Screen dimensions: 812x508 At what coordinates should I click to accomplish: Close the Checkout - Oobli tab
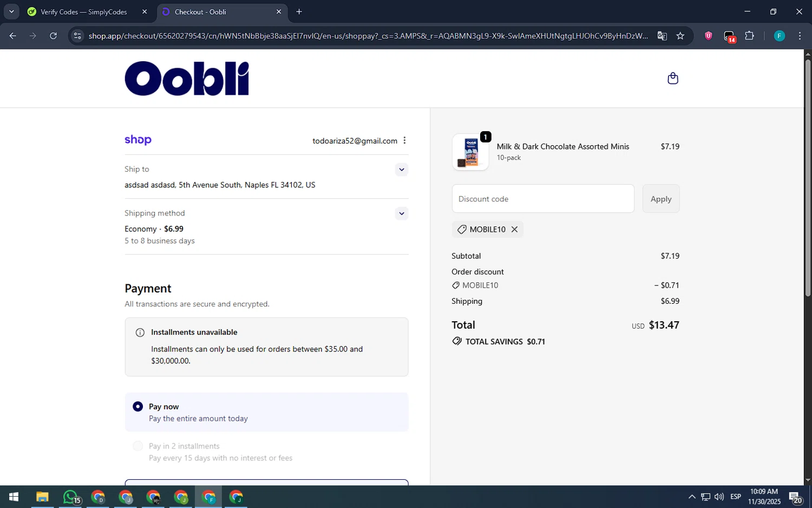coord(279,11)
